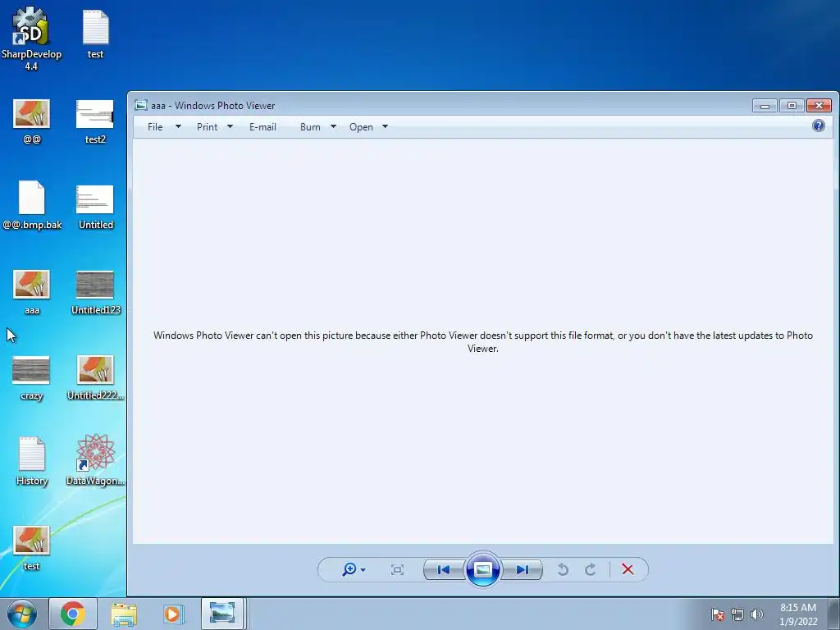This screenshot has height=630, width=840.
Task: Select the @@ image desktop icon
Action: tap(32, 121)
